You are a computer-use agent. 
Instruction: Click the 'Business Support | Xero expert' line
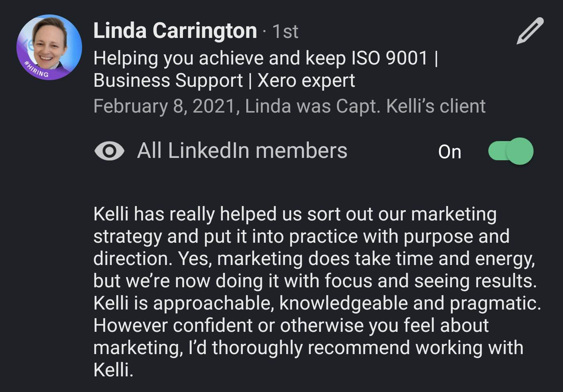[224, 81]
